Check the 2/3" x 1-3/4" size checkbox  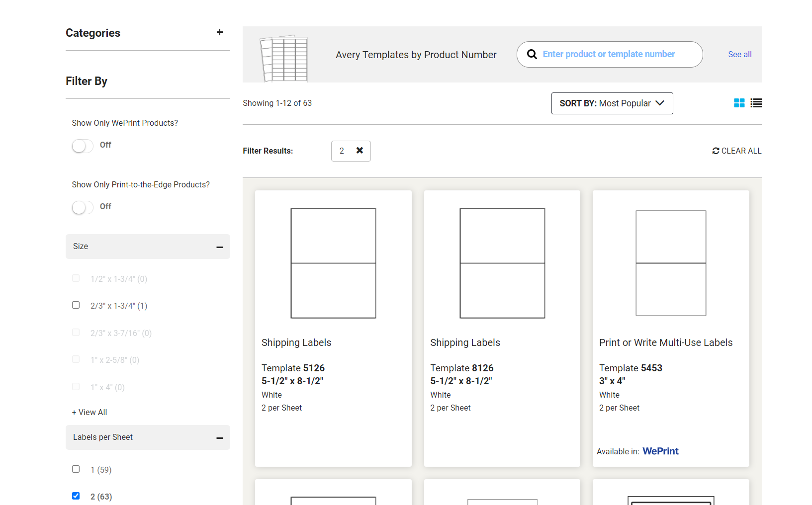(x=76, y=305)
